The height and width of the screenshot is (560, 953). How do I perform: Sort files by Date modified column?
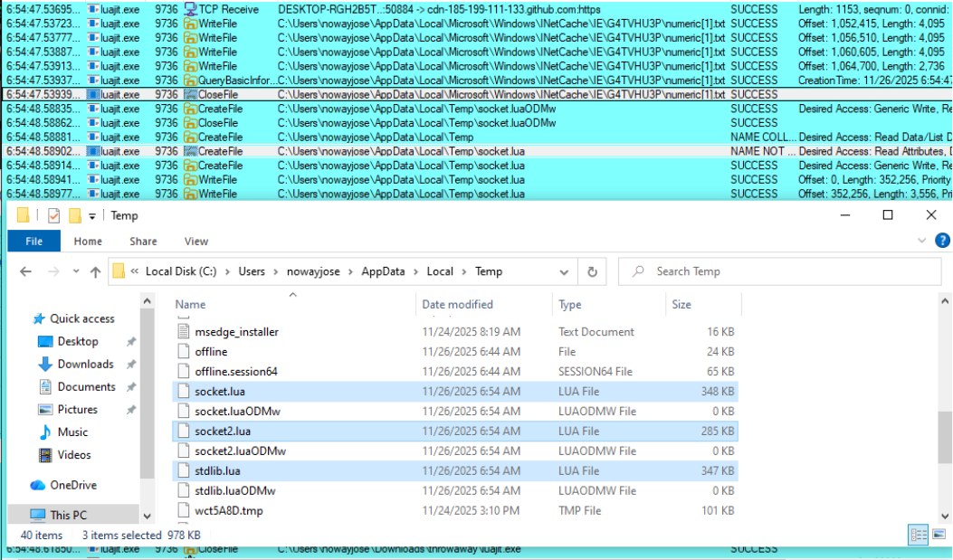457,304
